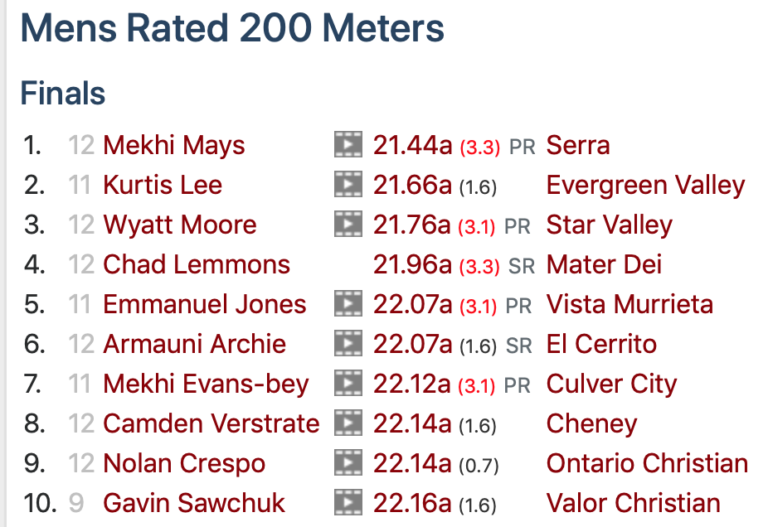Click the 21.44a result time
Image resolution: width=768 pixels, height=527 pixels.
412,146
